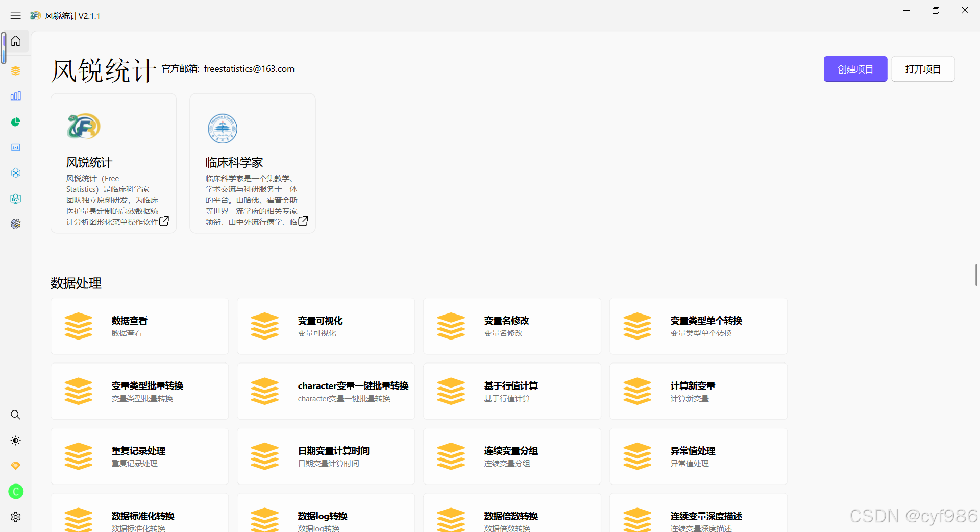Open the monitor analysis sidebar icon

point(16,199)
